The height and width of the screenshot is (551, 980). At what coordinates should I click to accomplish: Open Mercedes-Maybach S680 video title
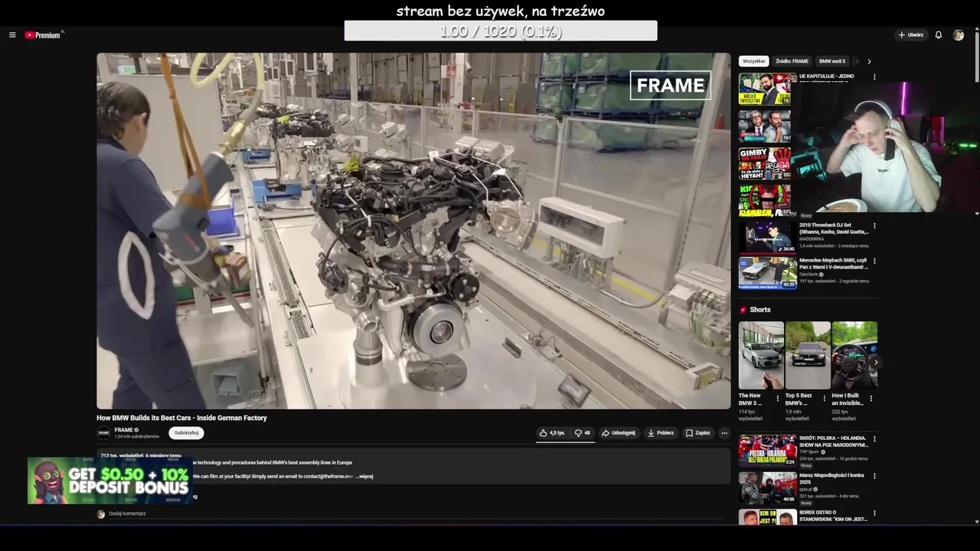coord(833,263)
